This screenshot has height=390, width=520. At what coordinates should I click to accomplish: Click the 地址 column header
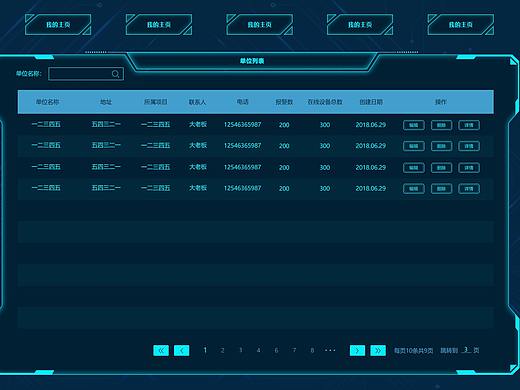pyautogui.click(x=106, y=102)
